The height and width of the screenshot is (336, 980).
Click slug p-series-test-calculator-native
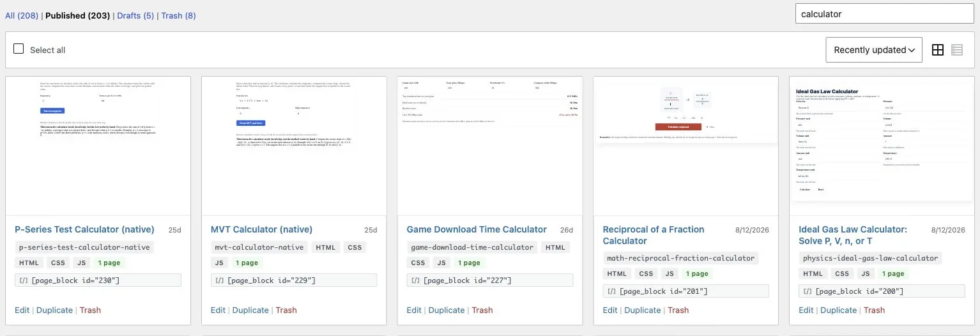pos(84,247)
